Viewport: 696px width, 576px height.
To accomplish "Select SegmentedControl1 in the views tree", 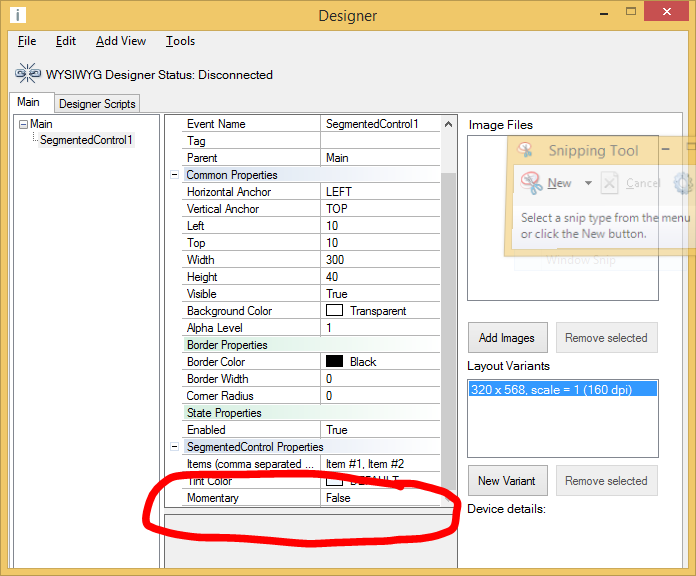I will 85,141.
